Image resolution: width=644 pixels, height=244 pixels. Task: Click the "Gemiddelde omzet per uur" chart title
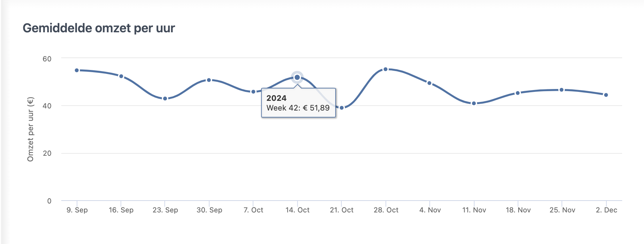(99, 28)
